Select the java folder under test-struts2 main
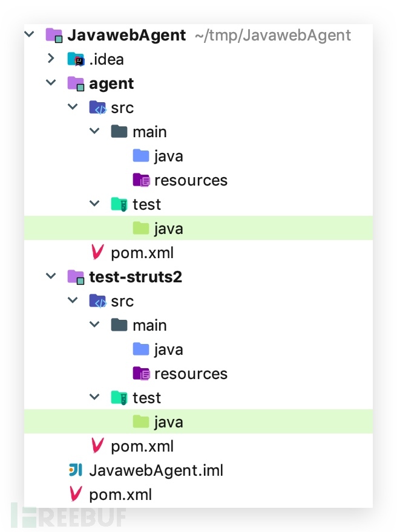The width and height of the screenshot is (397, 532). coord(168,349)
